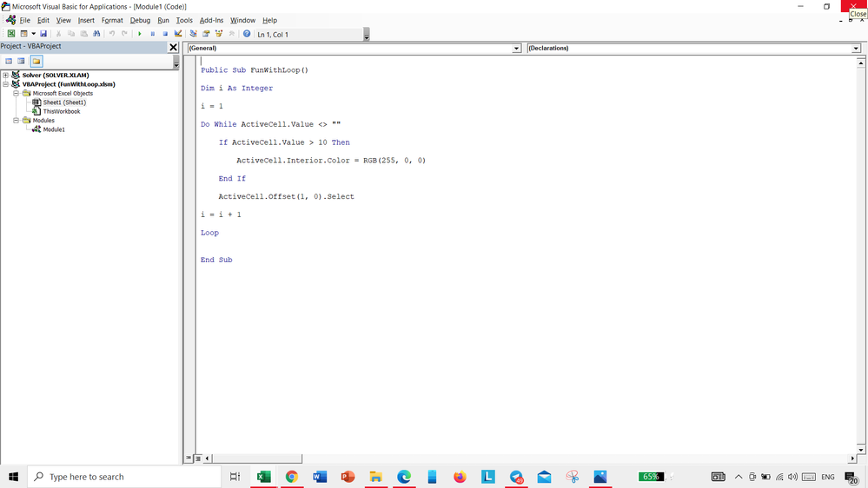
Task: Click the 'Loop' keyword line
Action: click(209, 233)
